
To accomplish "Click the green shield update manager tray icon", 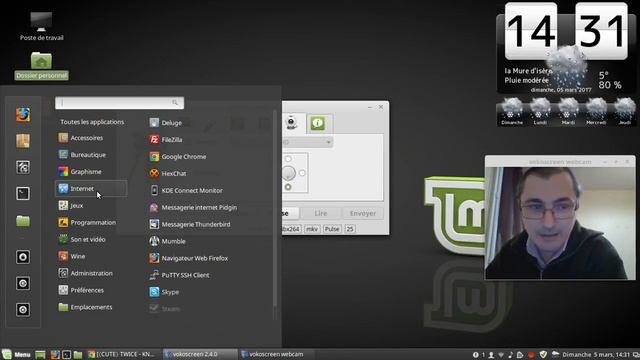I will (x=543, y=354).
